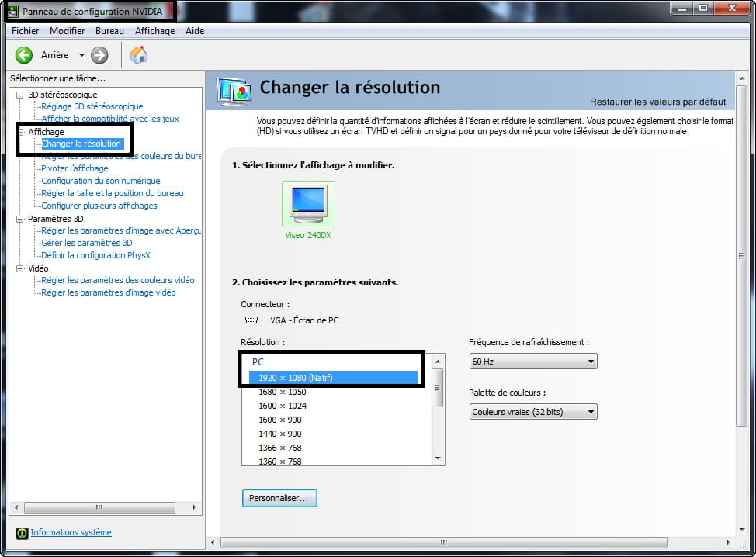Click main panel vertical scroll up arrow

click(x=741, y=78)
